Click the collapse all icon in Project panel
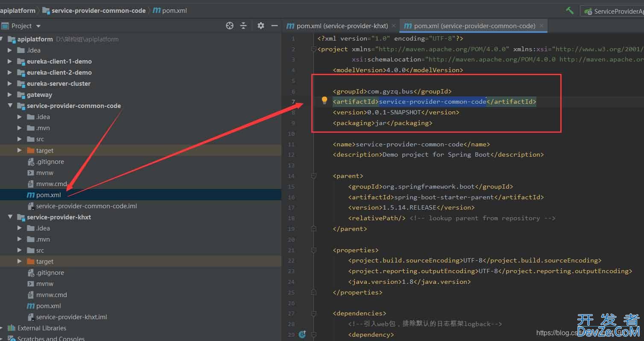The image size is (644, 341). [243, 26]
